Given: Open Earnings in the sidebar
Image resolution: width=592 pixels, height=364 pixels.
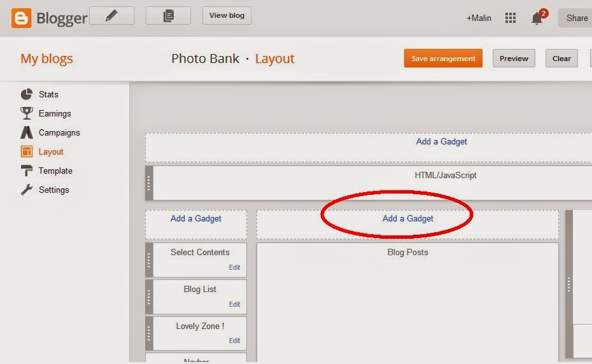Looking at the screenshot, I should point(55,114).
